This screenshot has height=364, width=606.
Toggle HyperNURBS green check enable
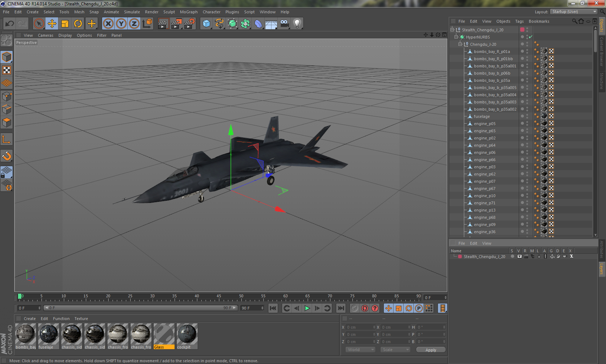pyautogui.click(x=531, y=37)
